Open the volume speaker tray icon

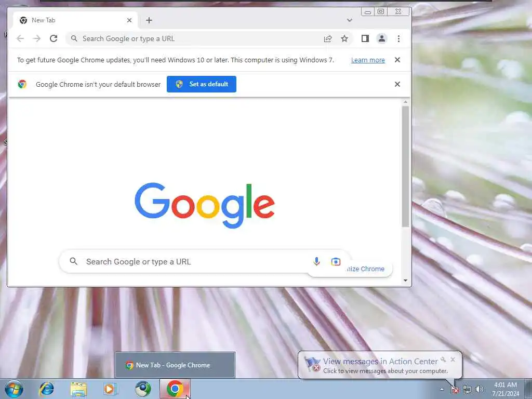pyautogui.click(x=480, y=390)
